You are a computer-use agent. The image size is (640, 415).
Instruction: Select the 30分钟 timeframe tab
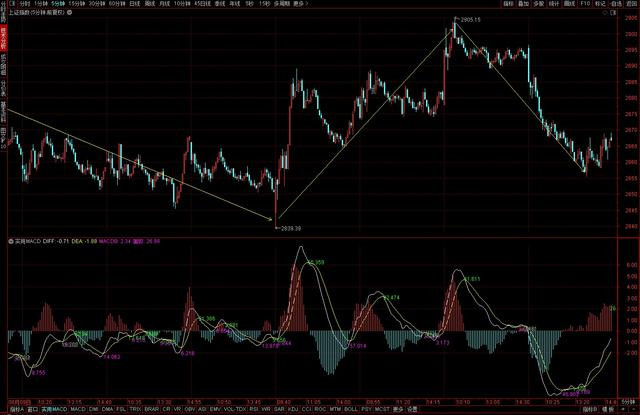pyautogui.click(x=97, y=4)
